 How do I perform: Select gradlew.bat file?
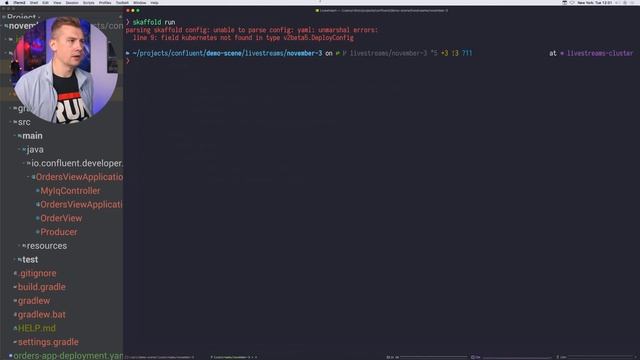coord(42,314)
